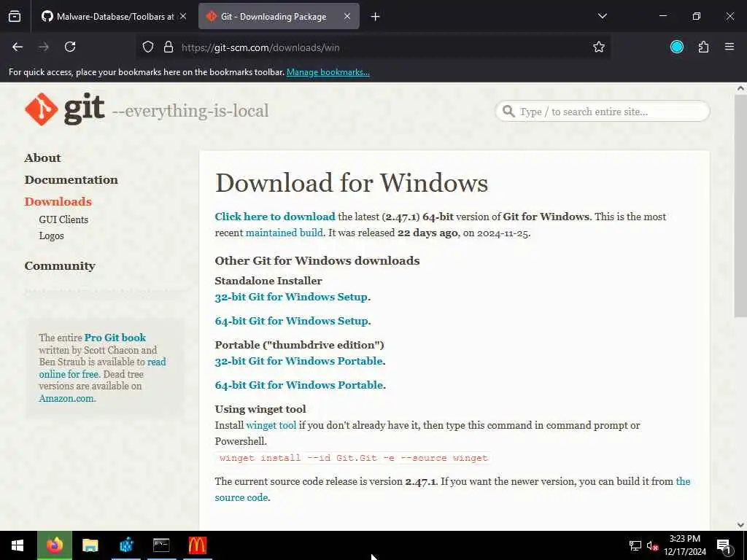
Task: Open the source code link
Action: [x=241, y=497]
